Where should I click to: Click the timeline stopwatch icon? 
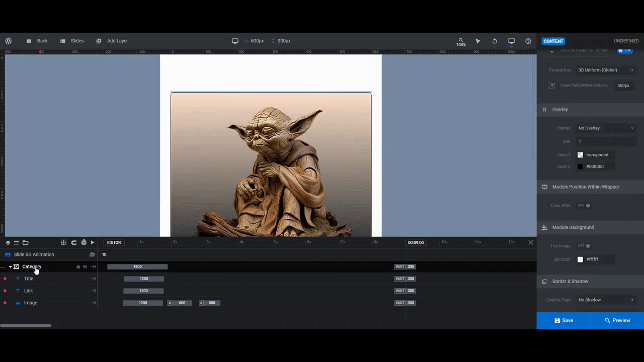click(84, 243)
